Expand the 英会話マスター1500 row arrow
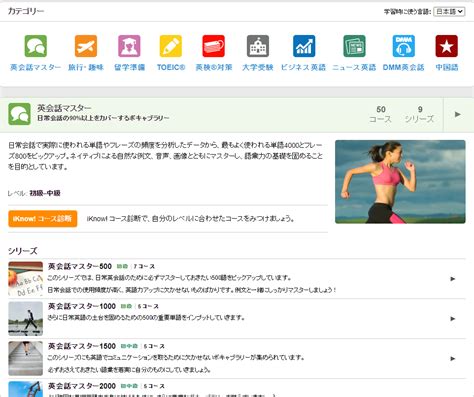474x397 pixels. [453, 359]
